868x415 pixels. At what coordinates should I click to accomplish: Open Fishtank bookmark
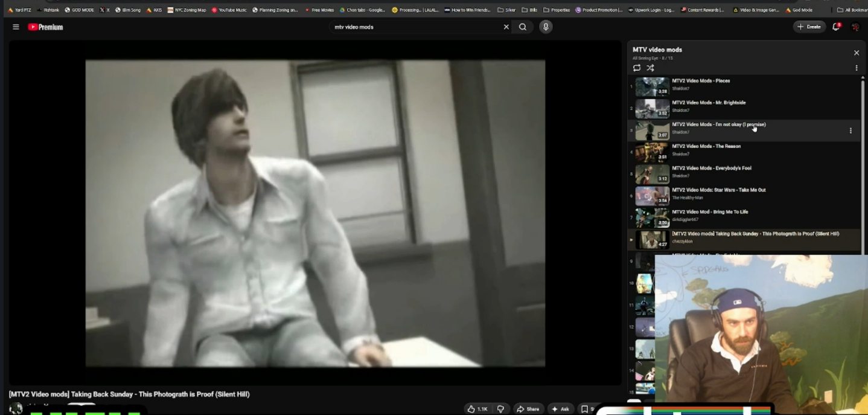coord(48,10)
